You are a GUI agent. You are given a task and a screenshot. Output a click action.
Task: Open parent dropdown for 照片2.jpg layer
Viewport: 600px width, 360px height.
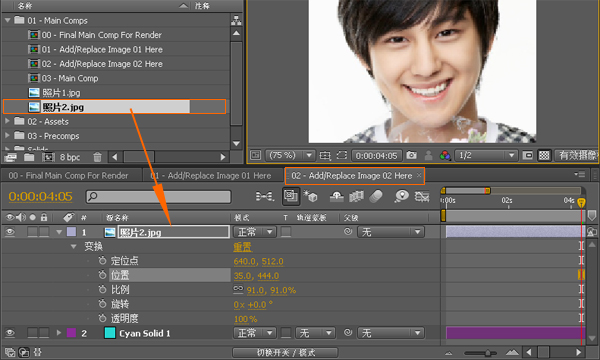(391, 232)
